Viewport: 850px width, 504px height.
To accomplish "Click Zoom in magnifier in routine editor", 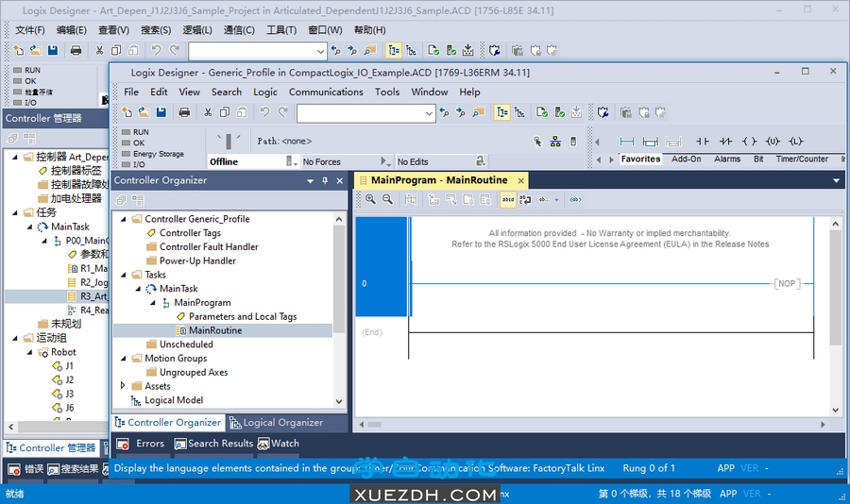I will [370, 199].
